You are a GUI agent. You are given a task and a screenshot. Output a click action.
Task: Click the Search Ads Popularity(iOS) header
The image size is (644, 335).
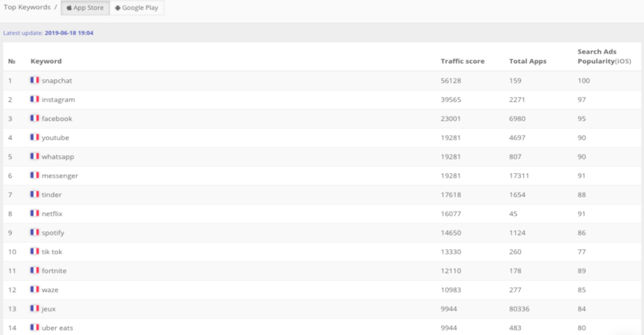point(604,56)
